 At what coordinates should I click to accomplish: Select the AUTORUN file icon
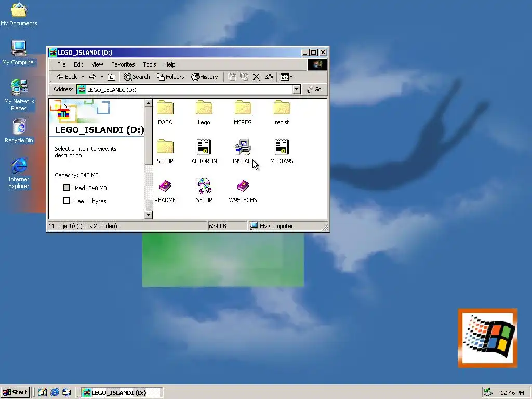point(204,147)
